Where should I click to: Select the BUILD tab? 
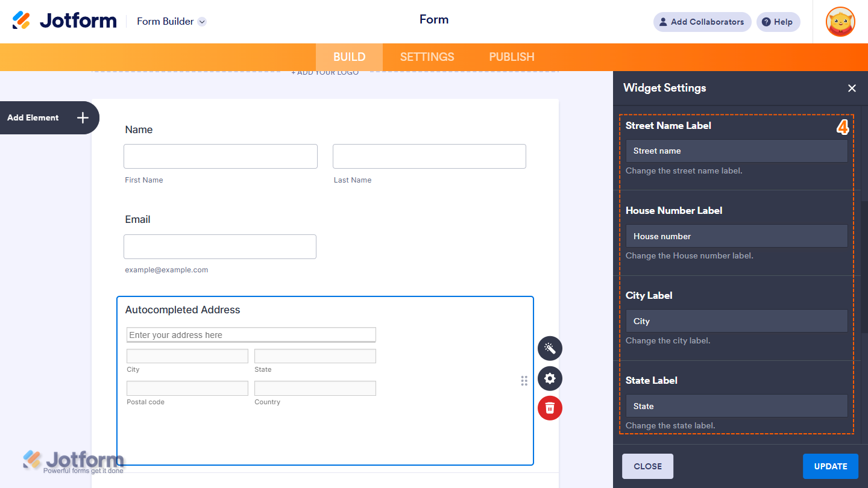point(348,57)
